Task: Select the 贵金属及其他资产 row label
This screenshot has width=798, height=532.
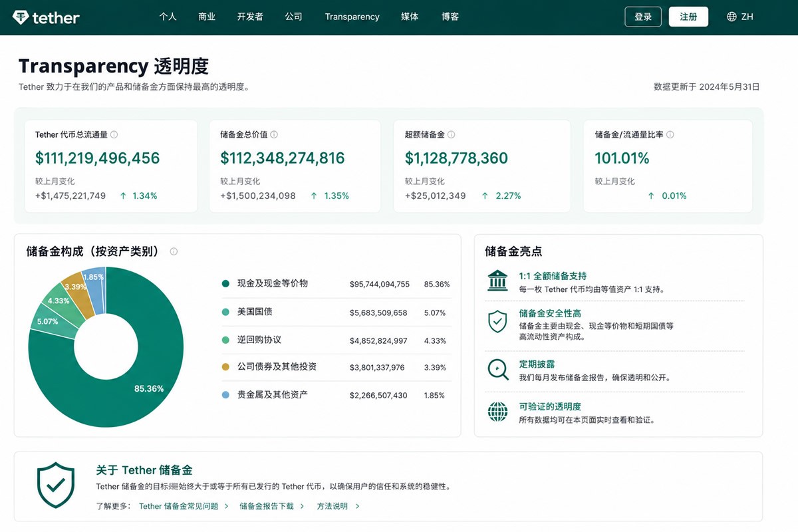Action: pos(273,395)
